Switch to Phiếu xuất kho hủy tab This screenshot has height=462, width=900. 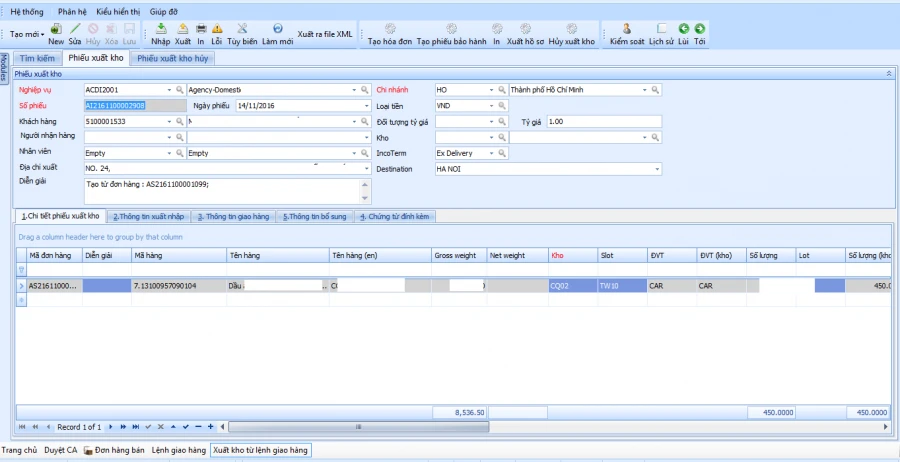point(173,58)
